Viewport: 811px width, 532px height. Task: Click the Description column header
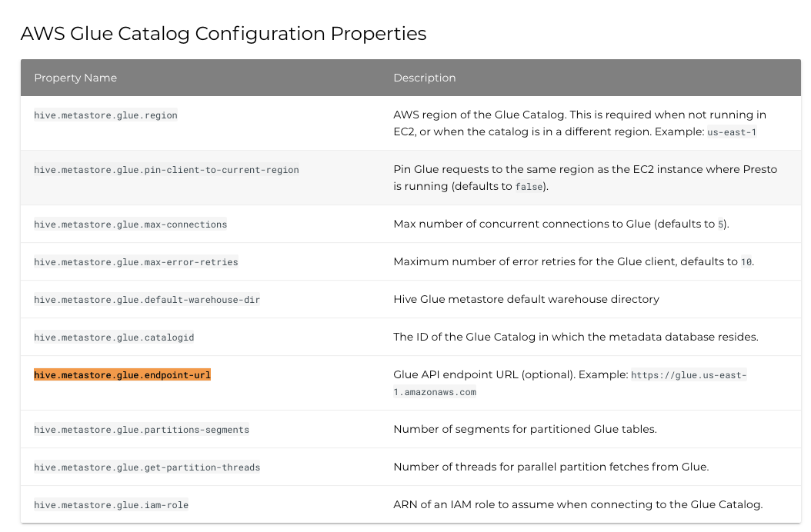424,78
